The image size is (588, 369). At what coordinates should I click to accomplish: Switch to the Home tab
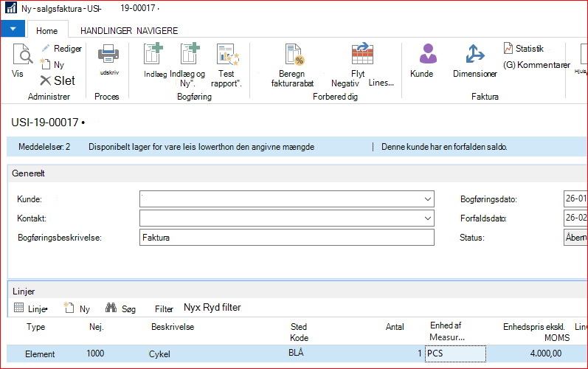[x=47, y=31]
